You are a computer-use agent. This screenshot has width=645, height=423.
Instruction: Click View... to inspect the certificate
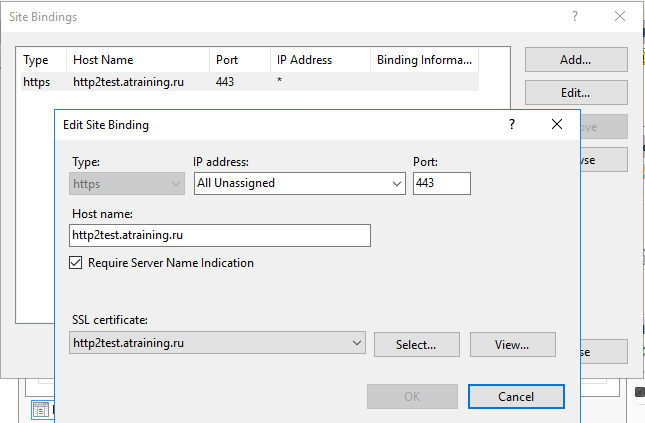[x=512, y=344]
